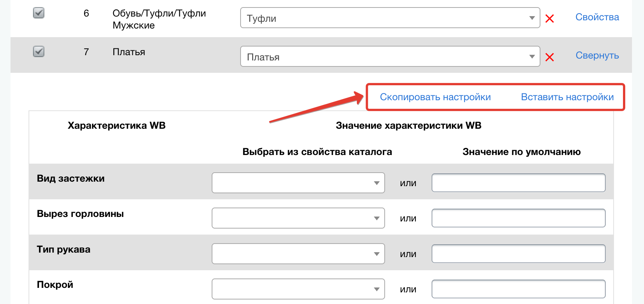Open the Тип рукава catalog property dropdown
Image resolution: width=644 pixels, height=304 pixels.
point(298,254)
